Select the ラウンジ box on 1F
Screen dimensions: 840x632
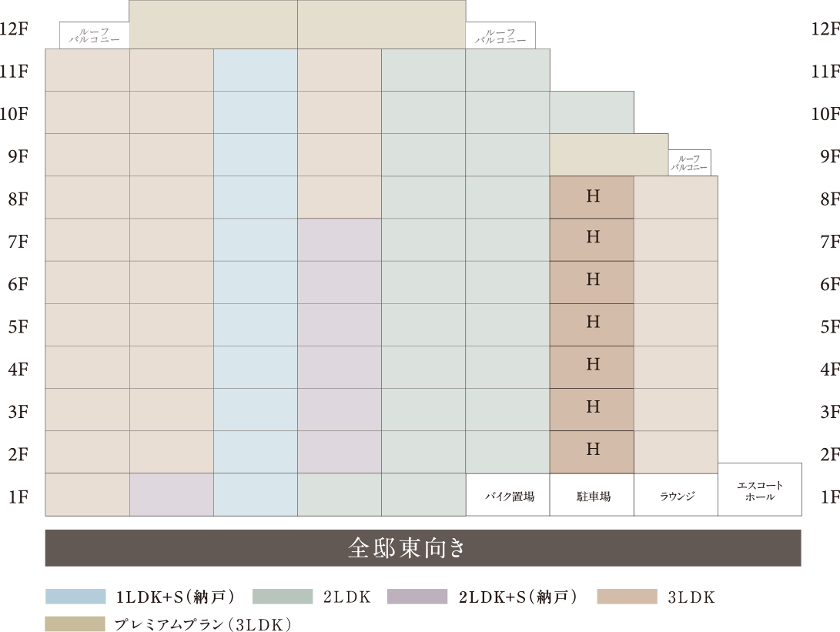pos(676,495)
